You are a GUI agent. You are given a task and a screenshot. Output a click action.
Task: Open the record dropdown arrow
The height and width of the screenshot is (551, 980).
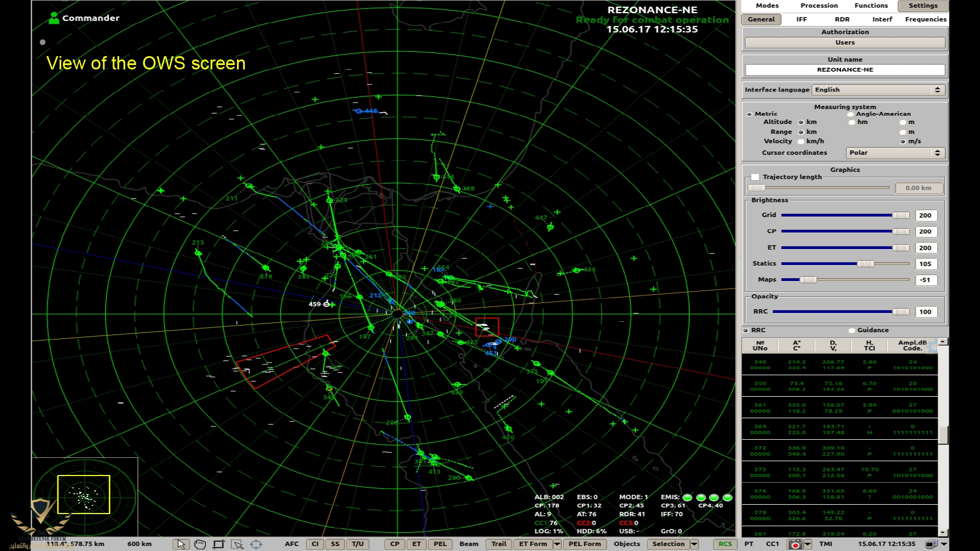pyautogui.click(x=808, y=544)
